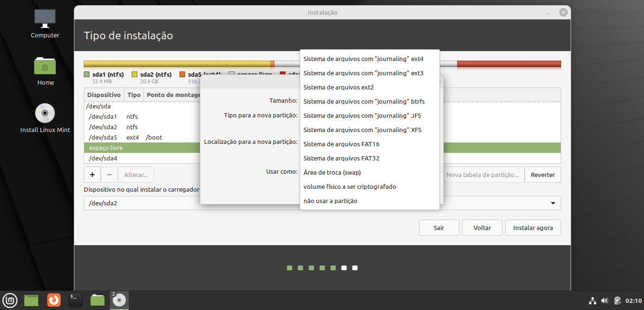This screenshot has width=644, height=310.
Task: Close the Instalação window
Action: (563, 12)
